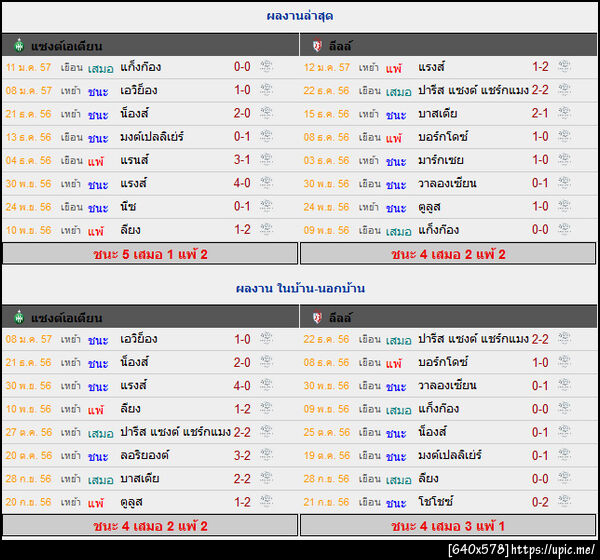Click the date 12 ม.ค. 57
This screenshot has height=560, width=600.
[x=326, y=67]
